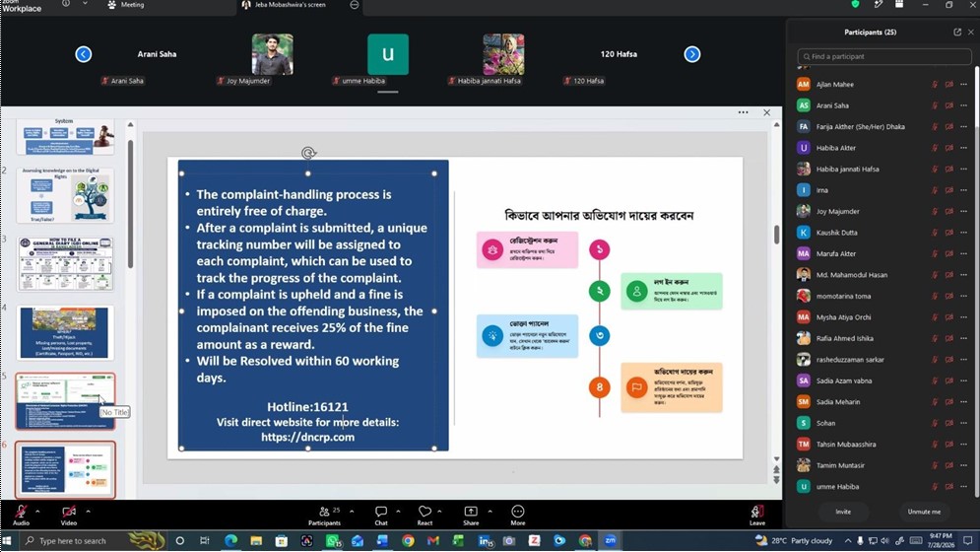The image size is (980, 552).
Task: Expand the Audio options caret
Action: pyautogui.click(x=37, y=512)
